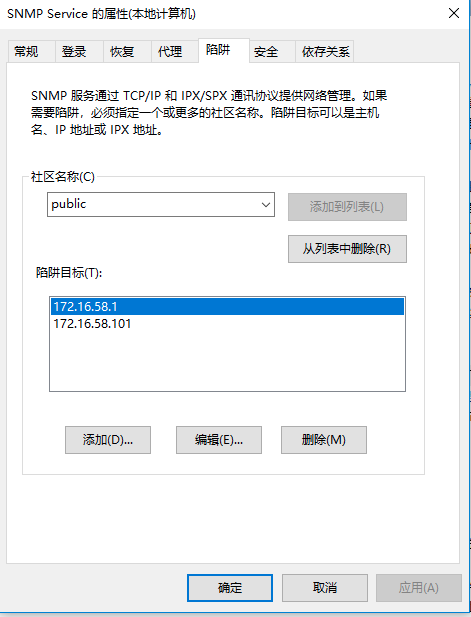Expand the community name dropdown arrow
Screen dimensions: 471x617
point(266,205)
